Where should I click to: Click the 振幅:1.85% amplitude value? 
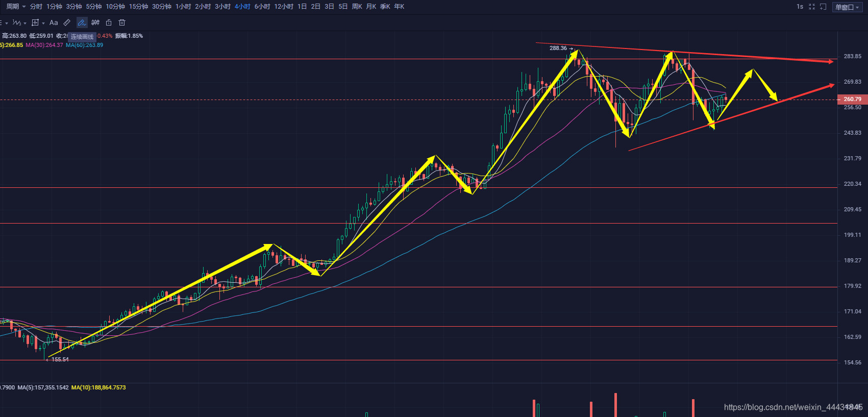pyautogui.click(x=129, y=36)
